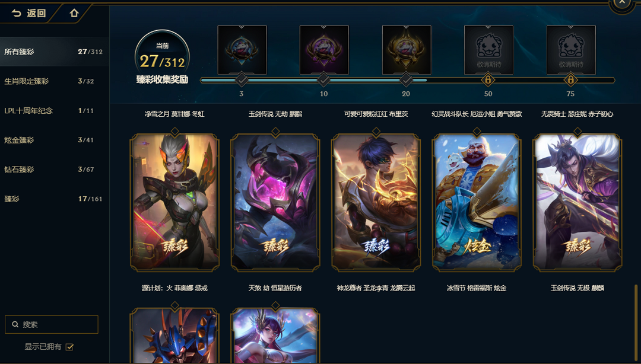Toggle the 显示已拥有 checkbox
641x364 pixels.
click(x=69, y=347)
